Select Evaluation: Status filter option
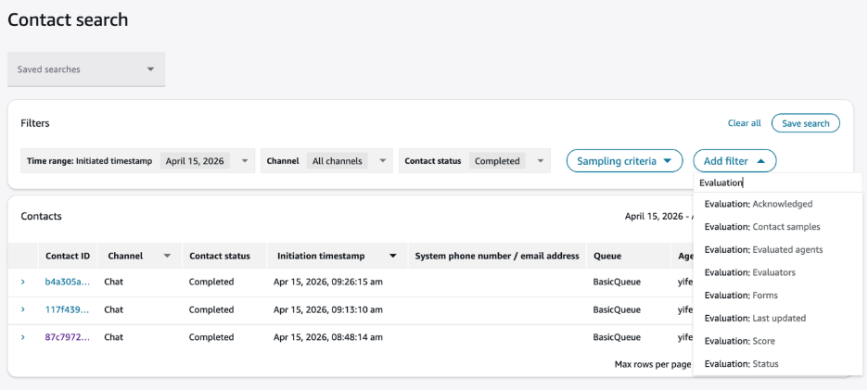 pyautogui.click(x=741, y=363)
